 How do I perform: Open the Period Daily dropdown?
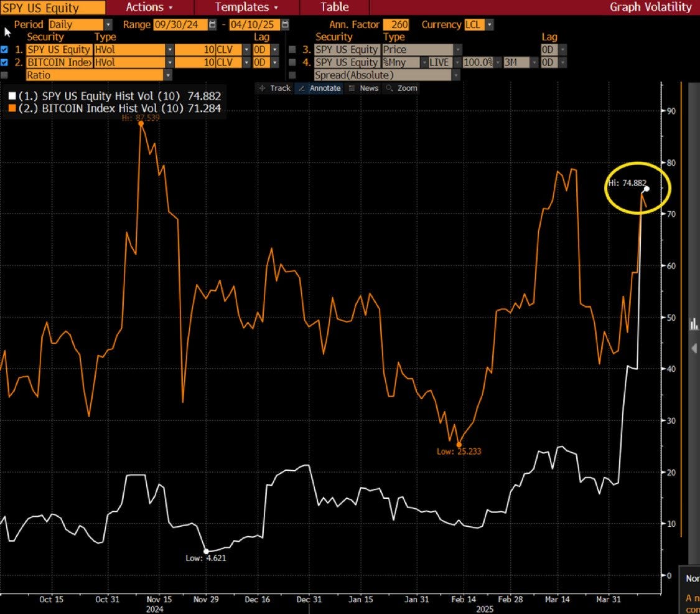point(108,24)
